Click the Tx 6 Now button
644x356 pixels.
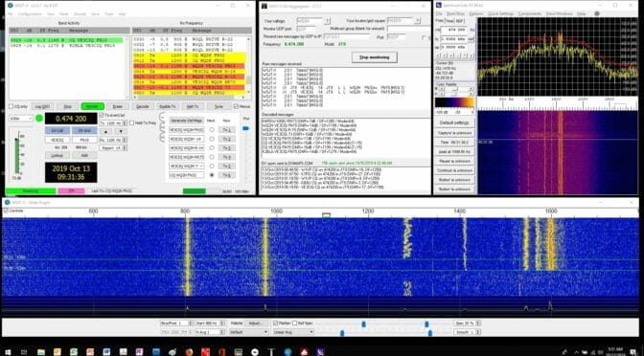pyautogui.click(x=227, y=175)
